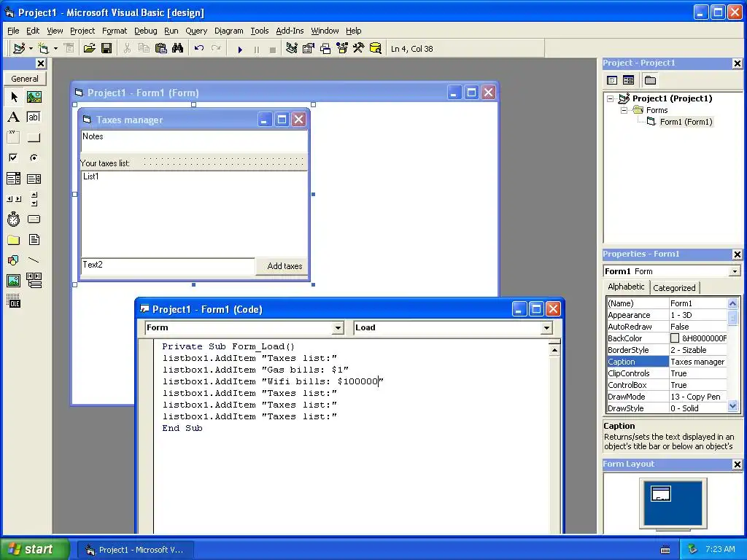Select Form1 (Form1) in project tree
This screenshot has width=747, height=560.
coord(686,122)
